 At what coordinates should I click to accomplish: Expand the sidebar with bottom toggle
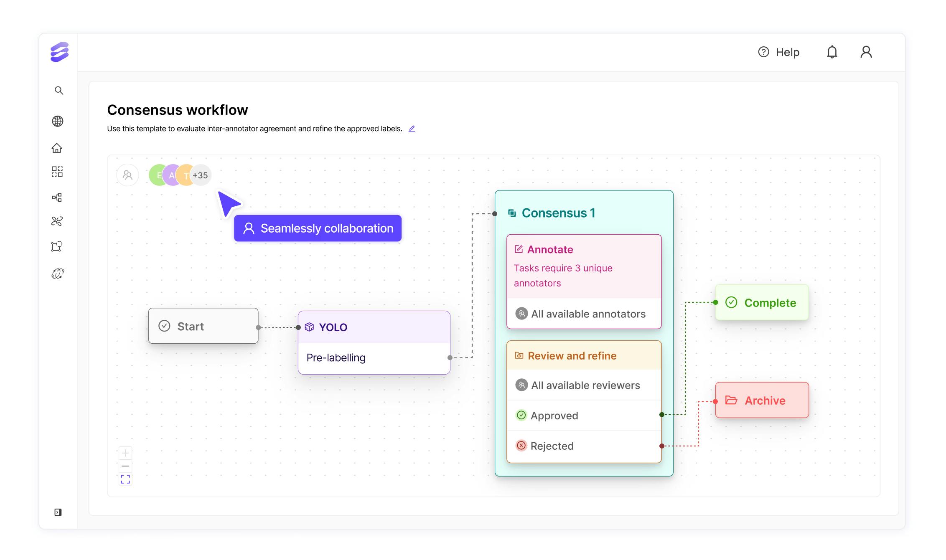pyautogui.click(x=58, y=512)
